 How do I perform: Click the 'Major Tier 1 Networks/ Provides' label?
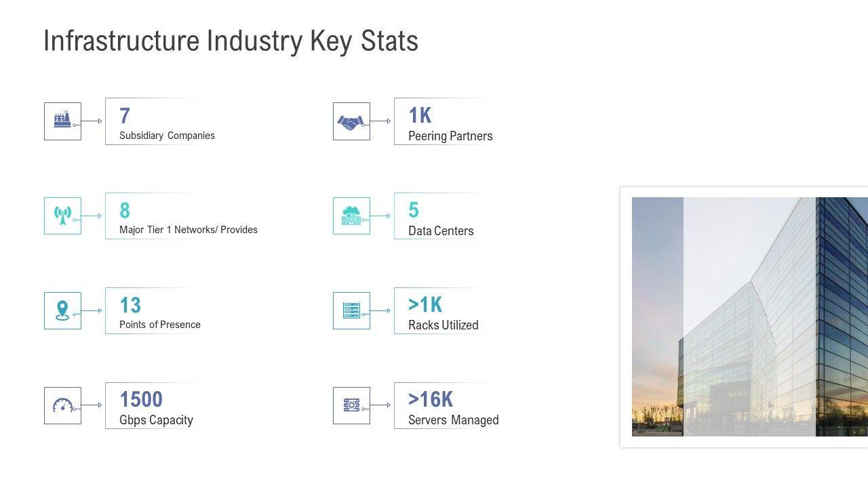[x=188, y=230]
